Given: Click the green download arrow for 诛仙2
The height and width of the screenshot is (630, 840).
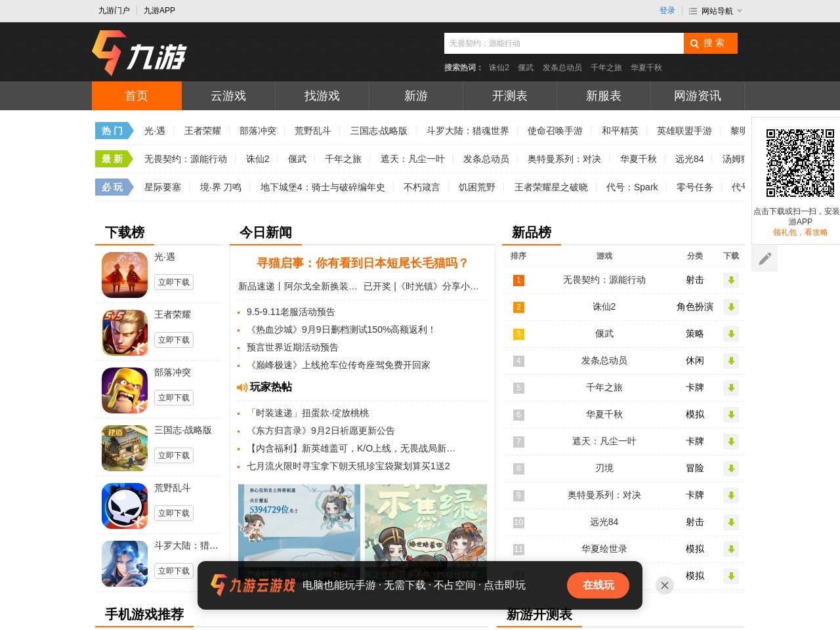Looking at the screenshot, I should 731,307.
